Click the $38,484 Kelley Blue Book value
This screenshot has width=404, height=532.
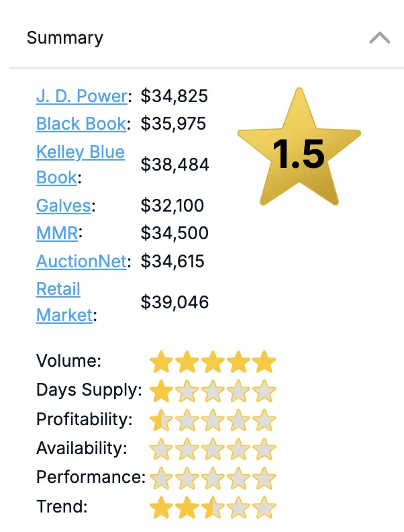(x=175, y=165)
